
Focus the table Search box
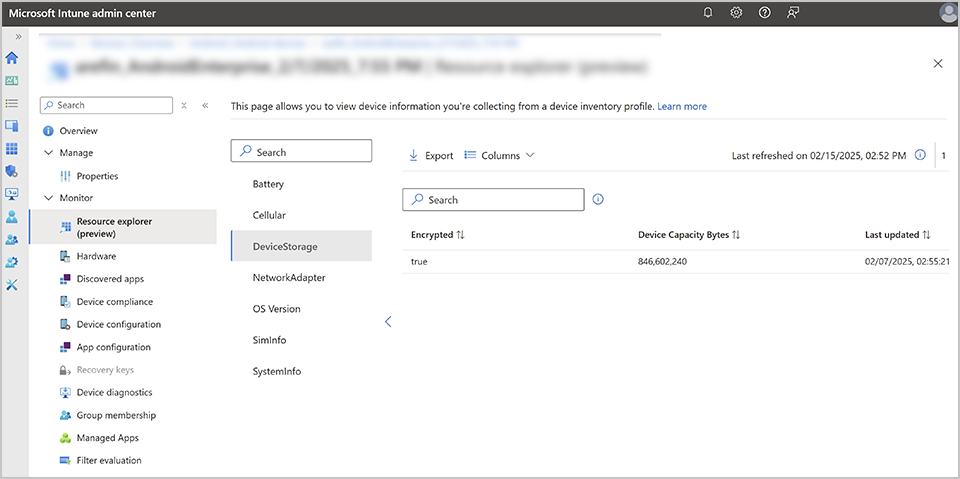[x=493, y=200]
